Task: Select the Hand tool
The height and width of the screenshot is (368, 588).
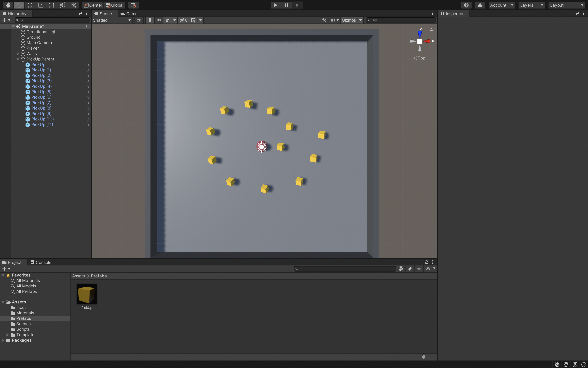Action: point(8,5)
